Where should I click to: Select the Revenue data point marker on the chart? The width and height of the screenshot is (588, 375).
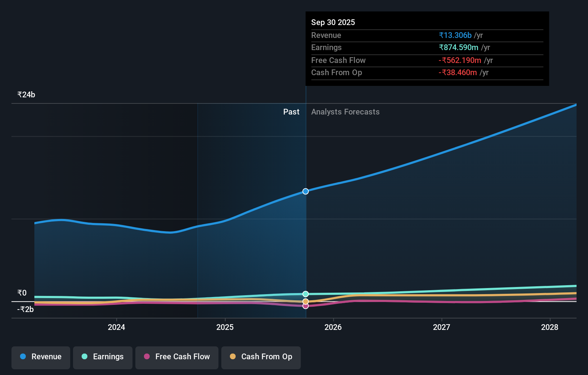click(x=305, y=191)
